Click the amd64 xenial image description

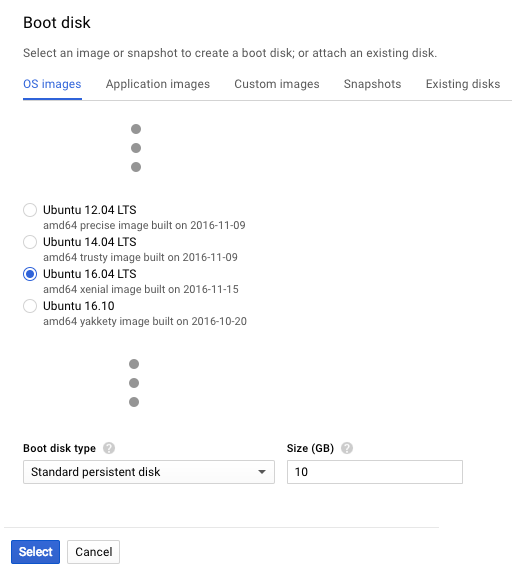tap(141, 289)
